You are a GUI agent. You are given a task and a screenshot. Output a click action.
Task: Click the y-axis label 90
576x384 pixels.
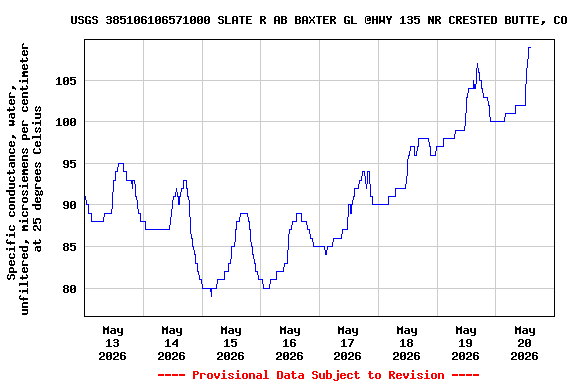coord(69,205)
